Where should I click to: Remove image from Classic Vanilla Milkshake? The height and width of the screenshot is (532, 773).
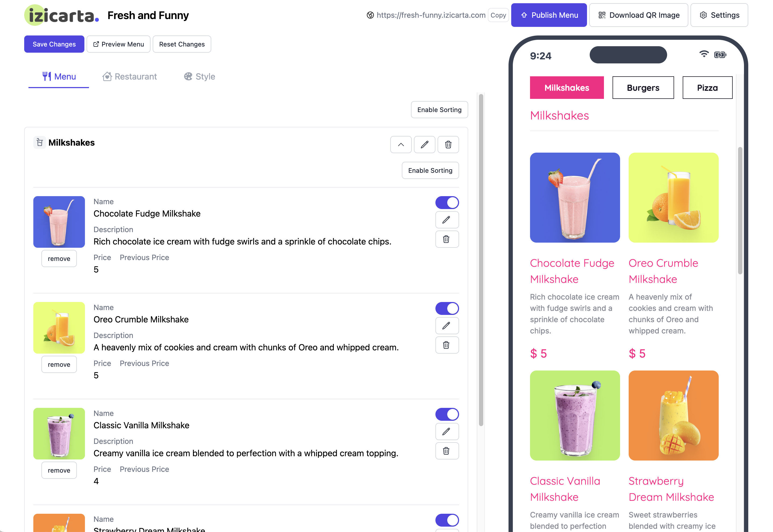[x=59, y=470]
